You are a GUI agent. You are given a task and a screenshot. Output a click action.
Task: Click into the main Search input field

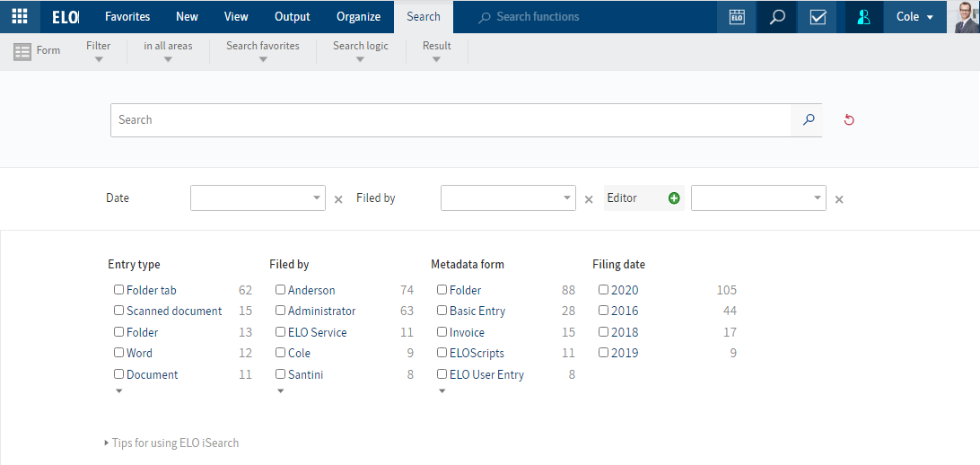point(449,120)
